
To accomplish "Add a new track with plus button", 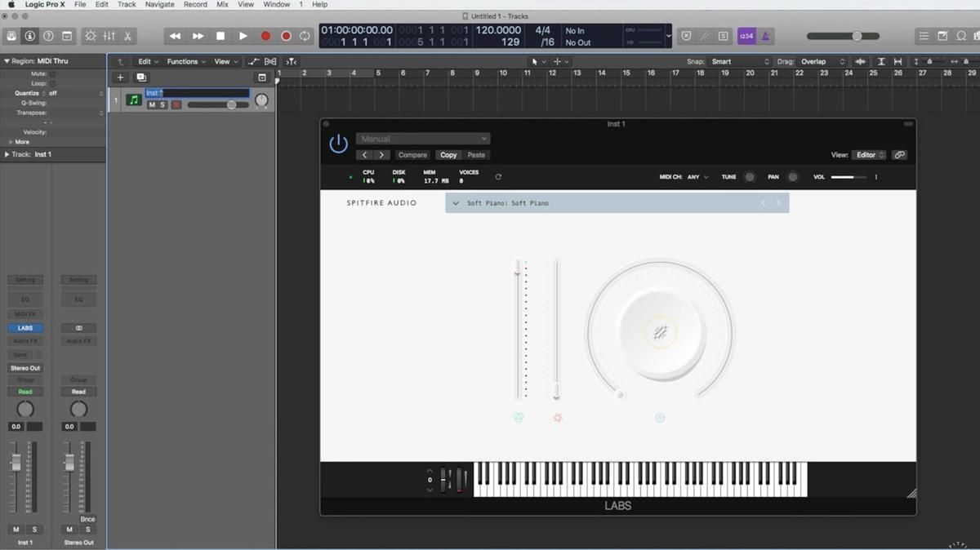I will coord(120,78).
